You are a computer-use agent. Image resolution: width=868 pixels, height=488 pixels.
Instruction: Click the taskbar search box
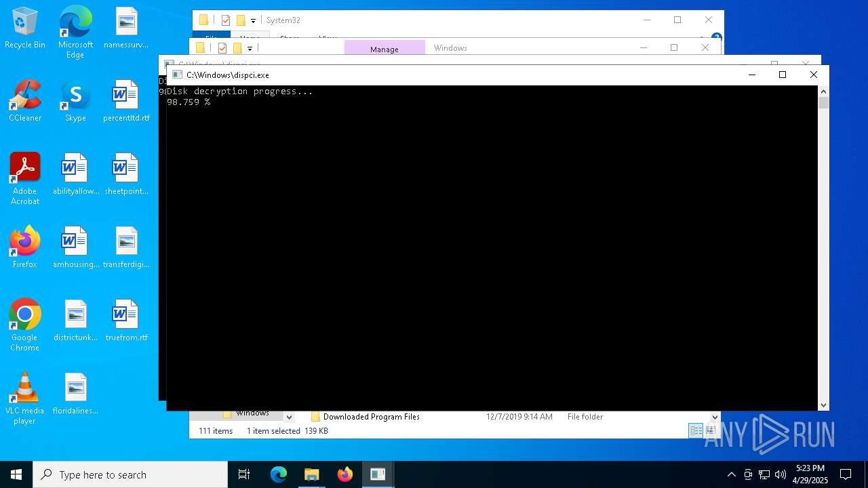tap(130, 474)
